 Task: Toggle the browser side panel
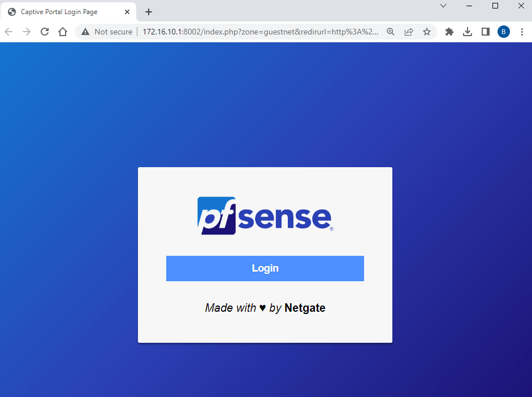486,32
